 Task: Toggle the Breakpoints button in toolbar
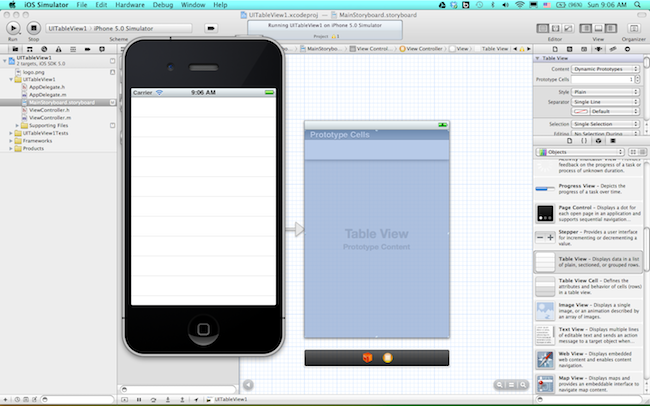coord(211,28)
